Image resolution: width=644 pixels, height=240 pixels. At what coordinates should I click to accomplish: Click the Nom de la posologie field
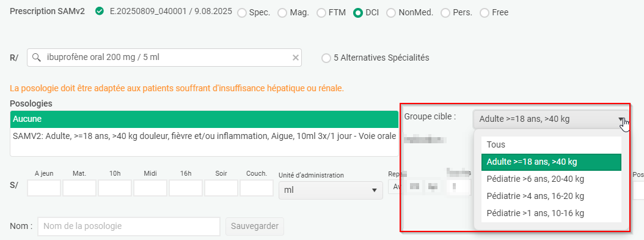[x=129, y=226]
